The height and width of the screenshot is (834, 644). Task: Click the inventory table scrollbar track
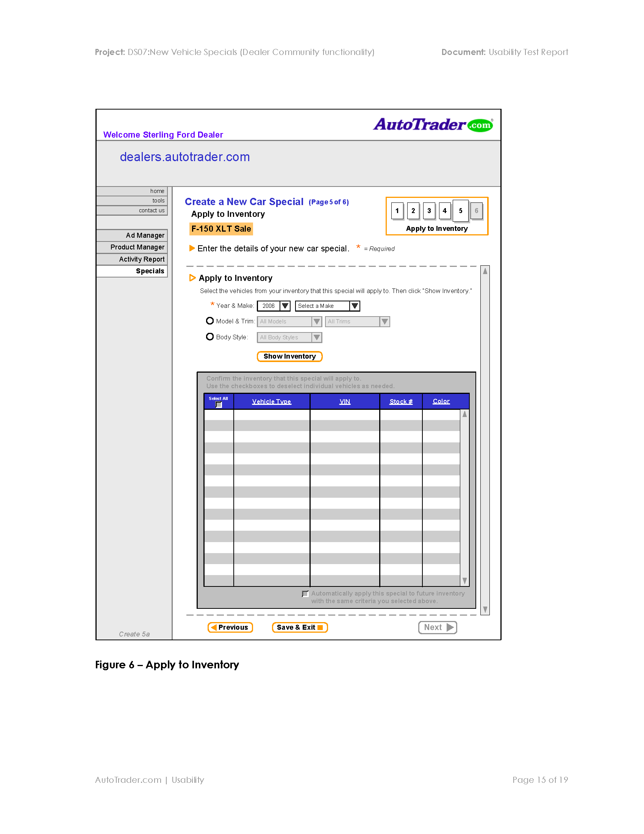[x=464, y=497]
